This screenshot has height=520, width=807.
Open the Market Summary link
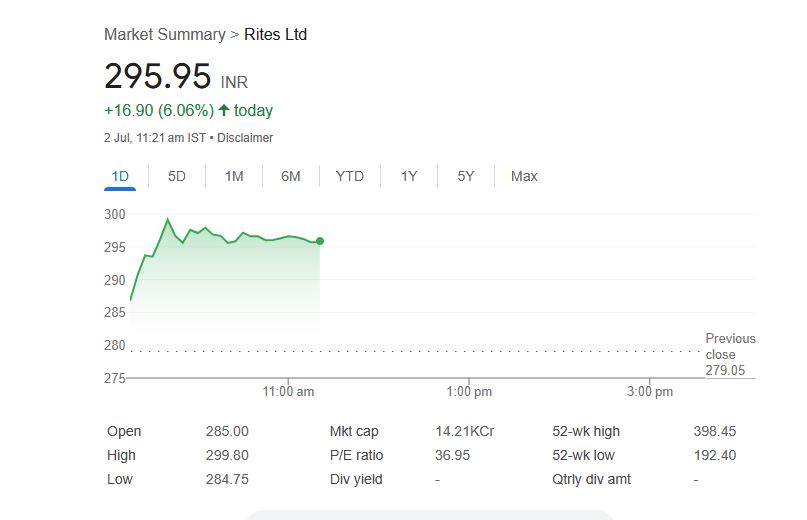point(165,35)
